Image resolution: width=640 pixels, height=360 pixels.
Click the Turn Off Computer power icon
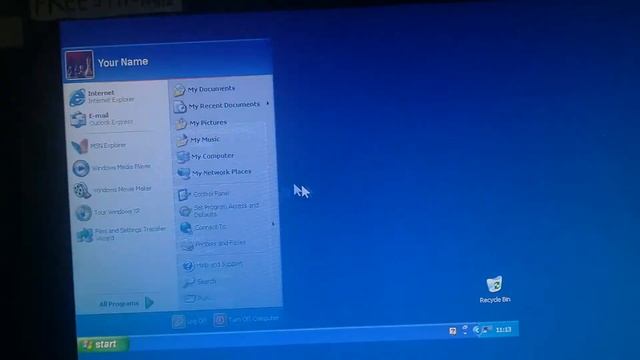tap(220, 320)
